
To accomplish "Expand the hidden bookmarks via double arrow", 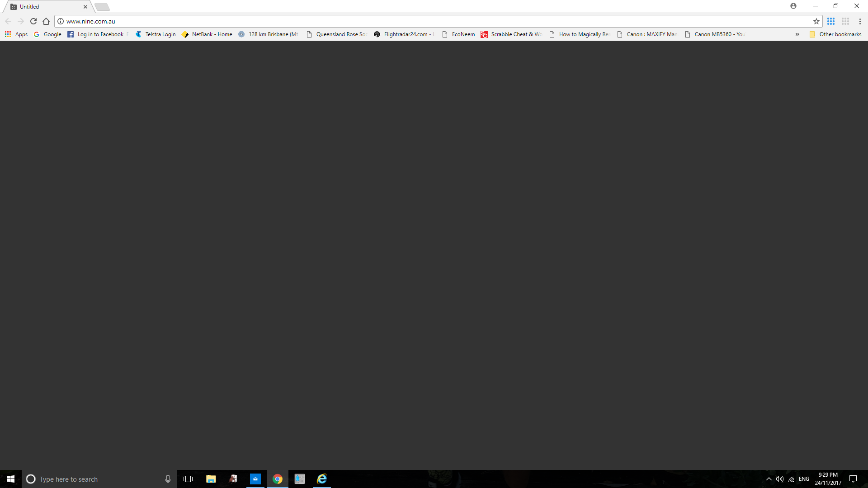I will pos(797,34).
